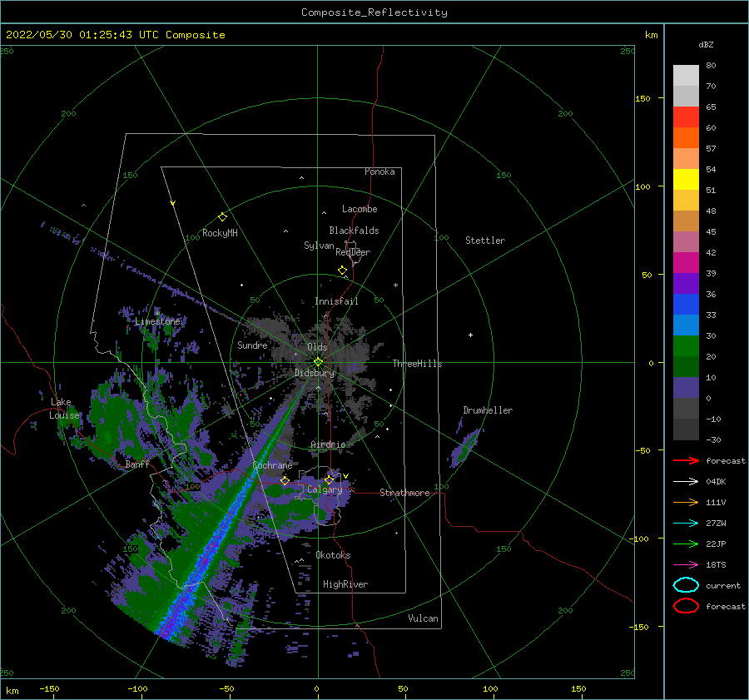The height and width of the screenshot is (700, 749).
Task: Click the Stettler town label
Action: pos(485,241)
